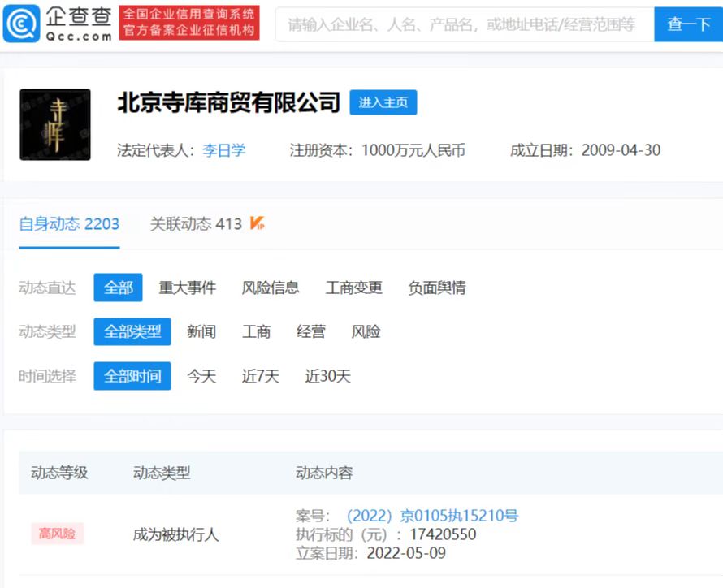Show only 今天 updates
Screen dimensions: 723x588
201,376
